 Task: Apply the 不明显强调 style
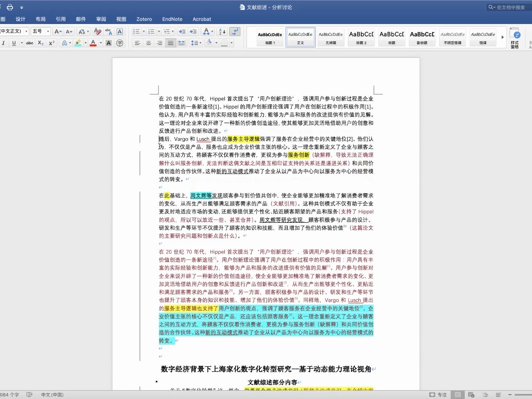pos(452,37)
